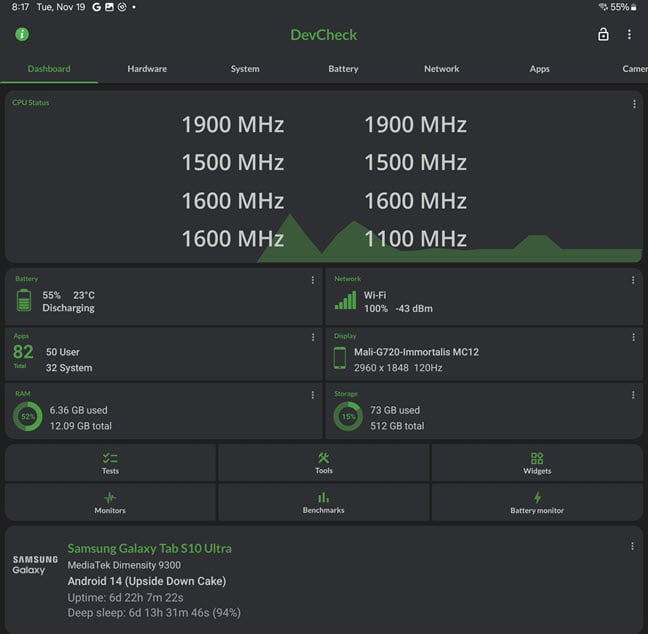
Task: Tap the RAM 52% usage ring
Action: [28, 417]
